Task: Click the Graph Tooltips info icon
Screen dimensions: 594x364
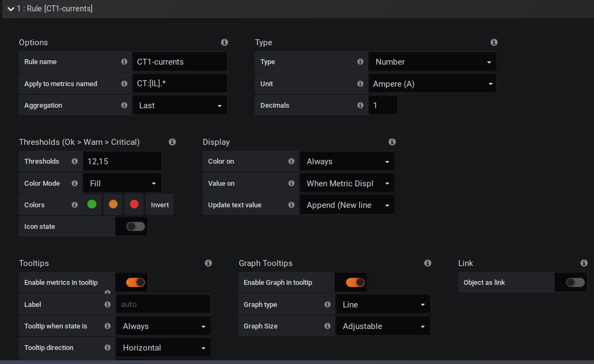Action: tap(427, 263)
